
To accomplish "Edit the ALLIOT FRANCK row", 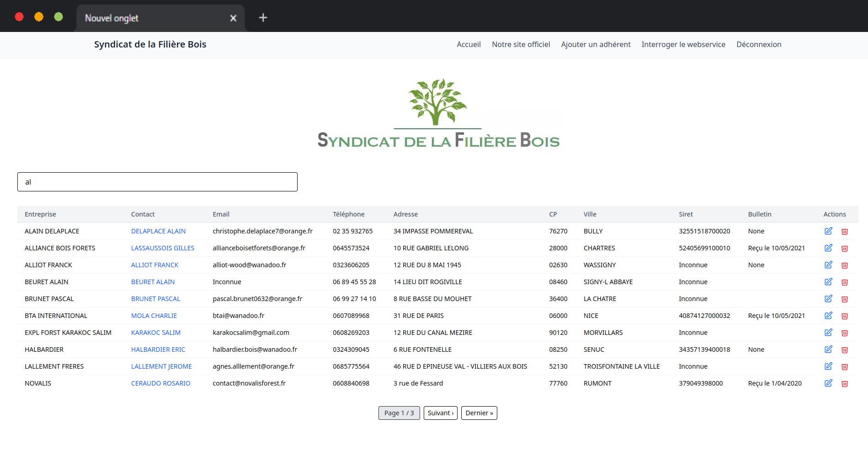I will [828, 265].
